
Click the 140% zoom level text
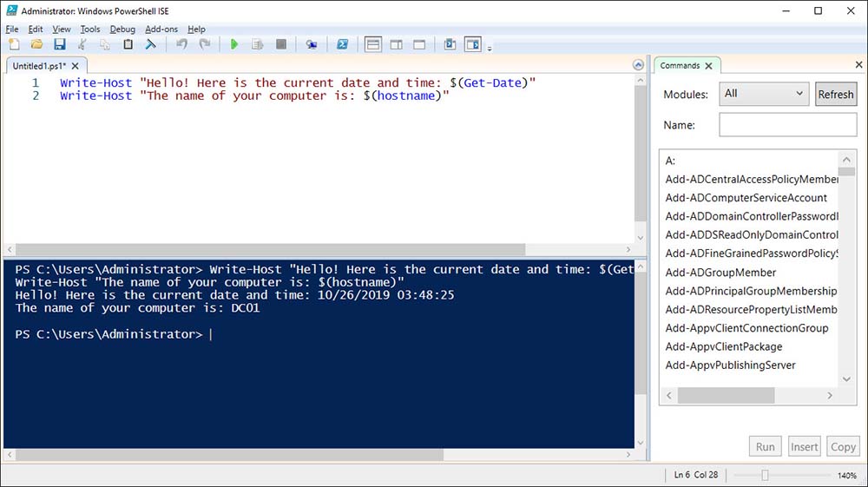click(847, 476)
